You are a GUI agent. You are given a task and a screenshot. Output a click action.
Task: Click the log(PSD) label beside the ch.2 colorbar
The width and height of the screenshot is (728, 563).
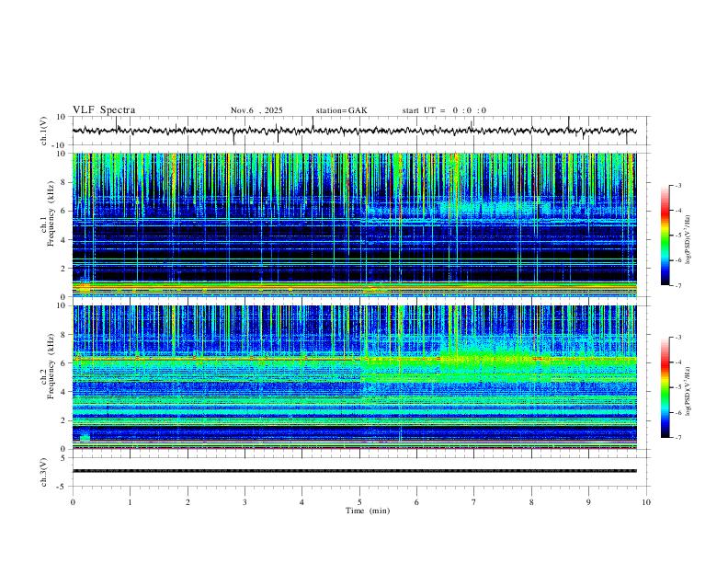tap(688, 392)
